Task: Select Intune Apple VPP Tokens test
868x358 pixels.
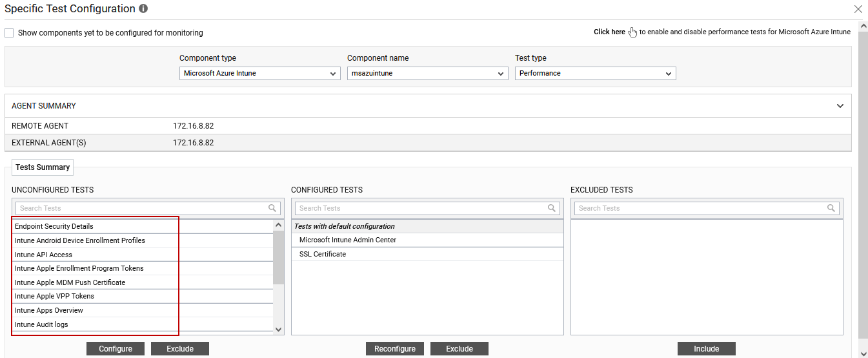Action: 143,297
